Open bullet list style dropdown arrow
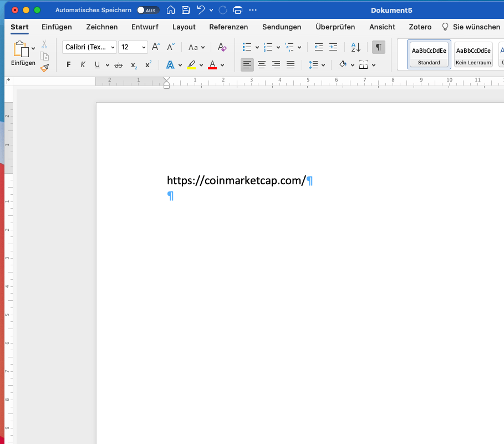This screenshot has height=444, width=504. pyautogui.click(x=257, y=48)
